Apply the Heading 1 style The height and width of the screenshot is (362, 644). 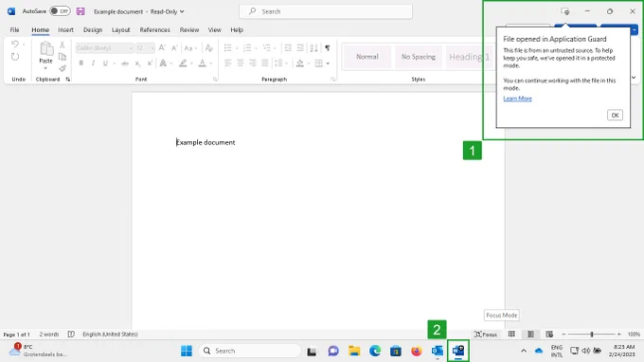click(470, 57)
